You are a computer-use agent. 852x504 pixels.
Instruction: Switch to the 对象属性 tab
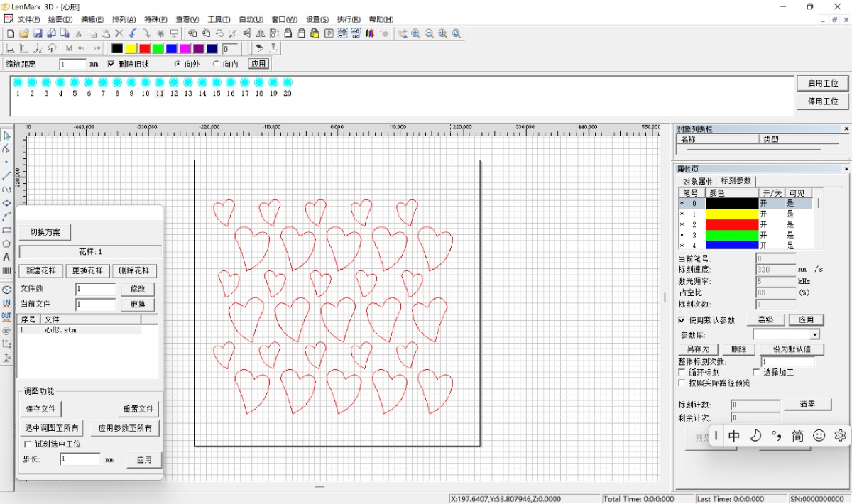coord(697,181)
